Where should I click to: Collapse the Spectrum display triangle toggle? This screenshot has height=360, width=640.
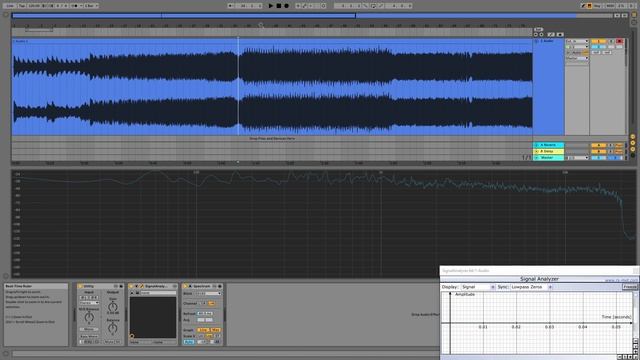pos(190,286)
